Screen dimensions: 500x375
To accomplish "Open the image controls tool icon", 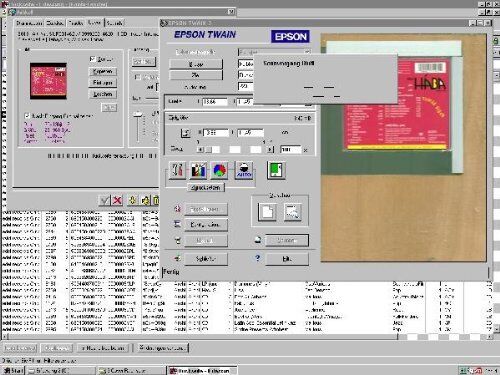I will point(177,170).
